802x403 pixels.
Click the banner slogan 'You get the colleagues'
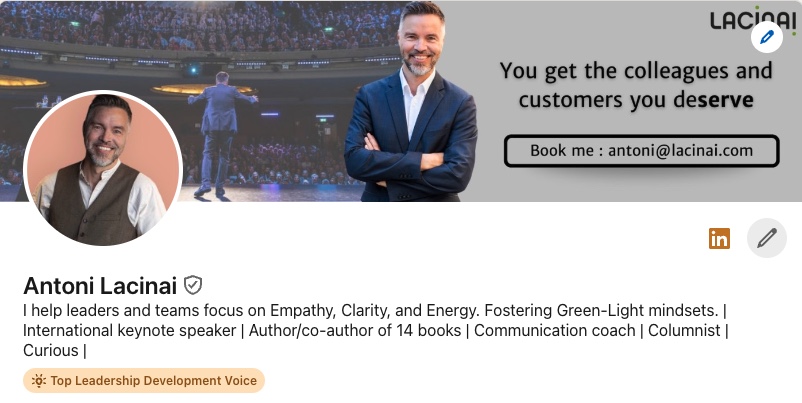pos(636,85)
